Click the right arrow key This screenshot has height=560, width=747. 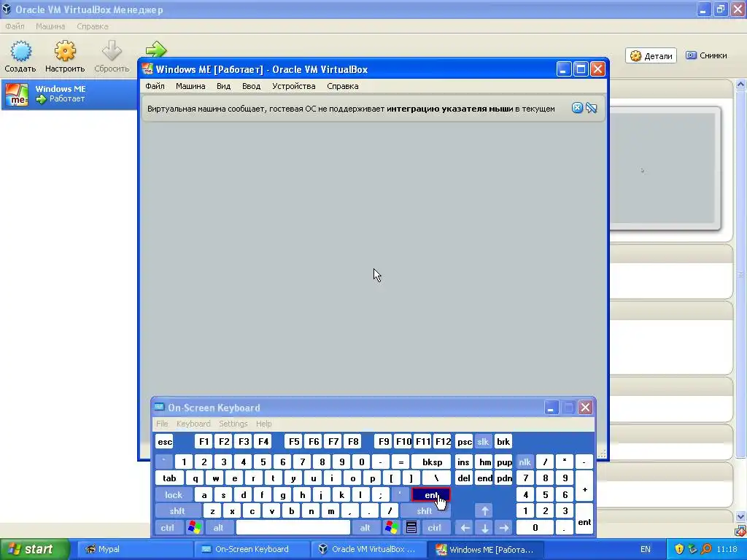point(503,528)
